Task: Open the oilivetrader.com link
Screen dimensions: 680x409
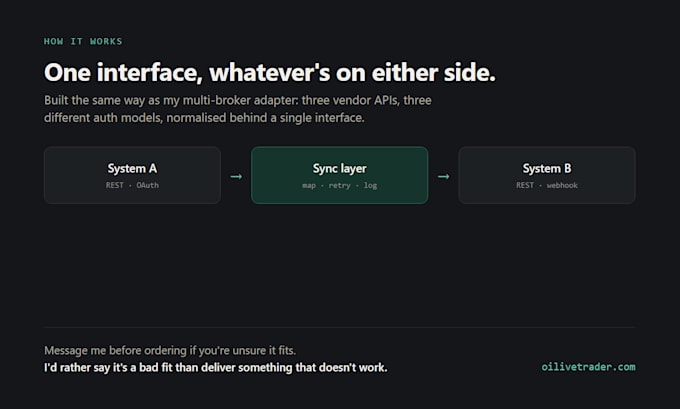Action: (588, 367)
